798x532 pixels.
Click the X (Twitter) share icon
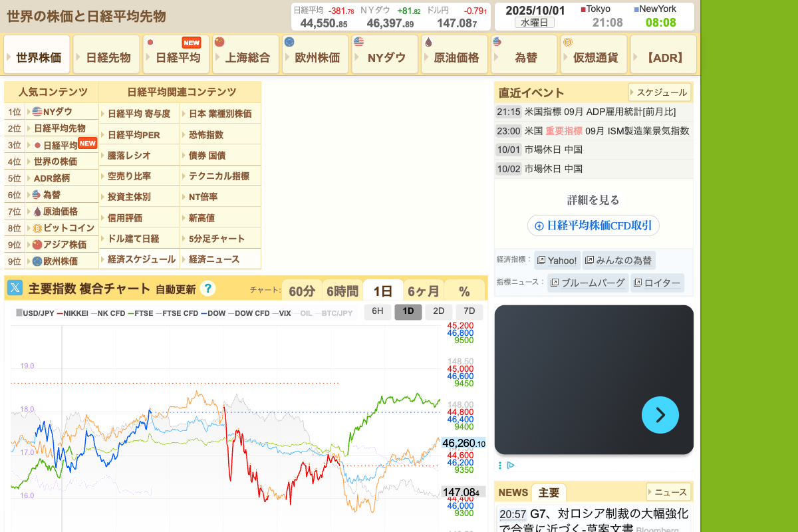click(x=15, y=288)
